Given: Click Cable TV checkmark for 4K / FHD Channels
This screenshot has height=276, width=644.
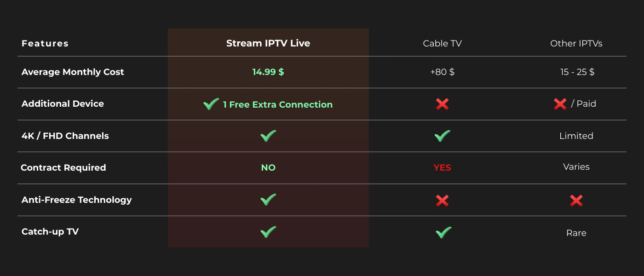Looking at the screenshot, I should click(x=442, y=136).
